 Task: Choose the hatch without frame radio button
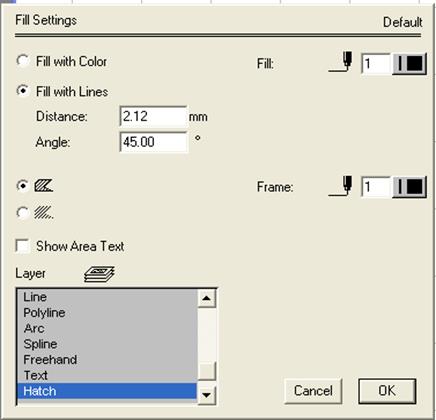click(23, 212)
